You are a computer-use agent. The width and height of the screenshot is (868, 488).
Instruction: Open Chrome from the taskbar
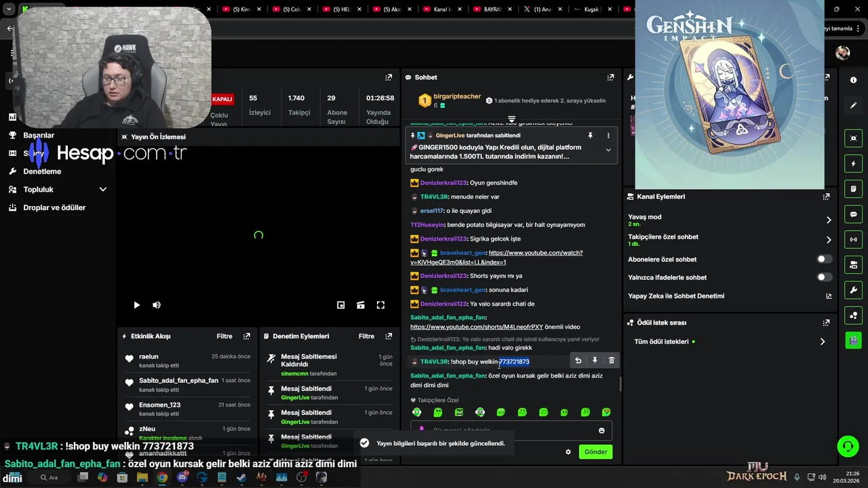coord(162,477)
